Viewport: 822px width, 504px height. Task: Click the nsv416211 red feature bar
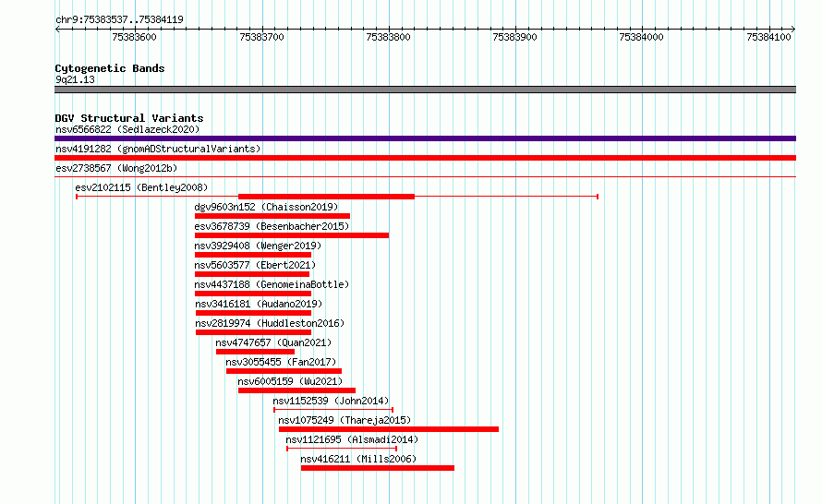tap(378, 468)
